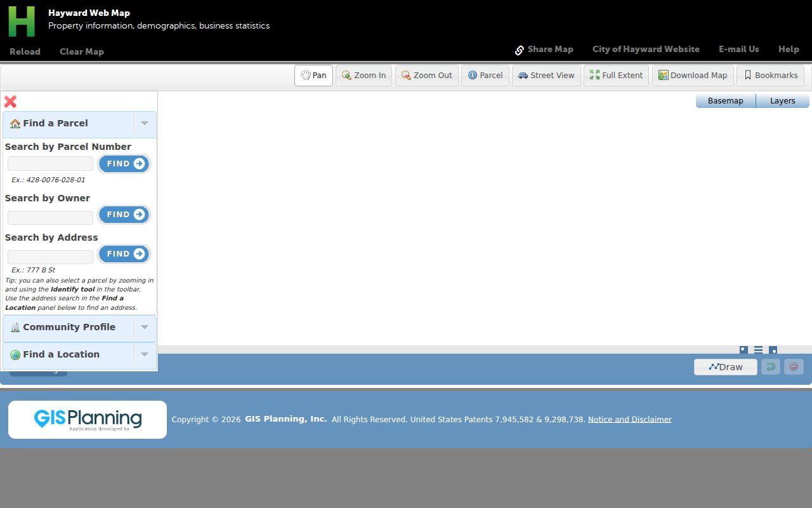The width and height of the screenshot is (812, 508).
Task: Open Street View from the toolbar
Action: [x=546, y=76]
